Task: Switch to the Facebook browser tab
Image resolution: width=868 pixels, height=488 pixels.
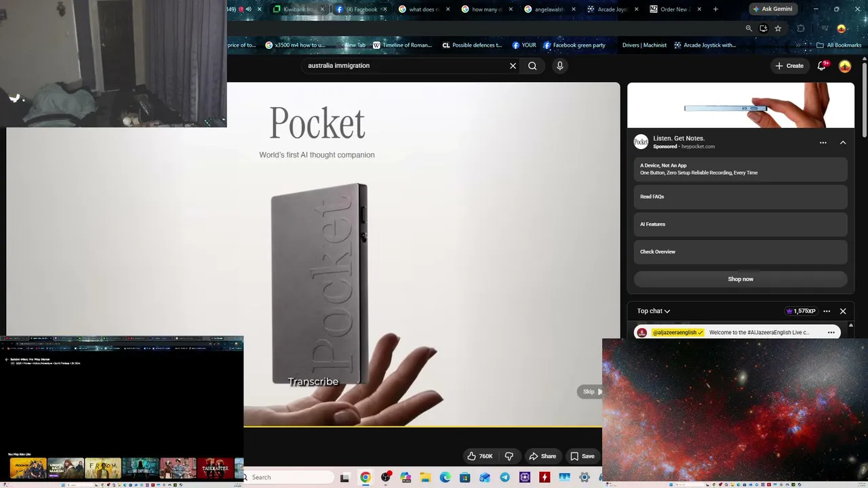Action: [x=358, y=9]
